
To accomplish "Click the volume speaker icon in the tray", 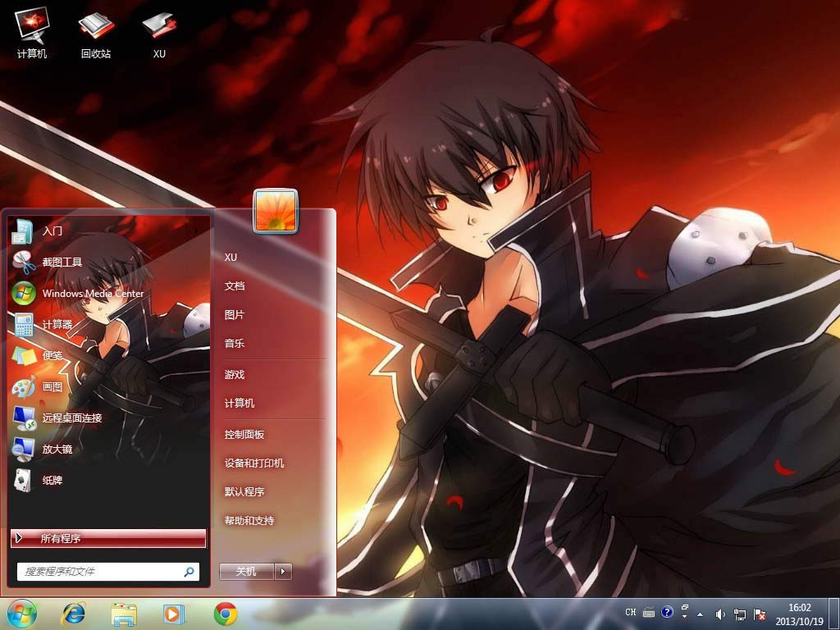I will [x=720, y=614].
